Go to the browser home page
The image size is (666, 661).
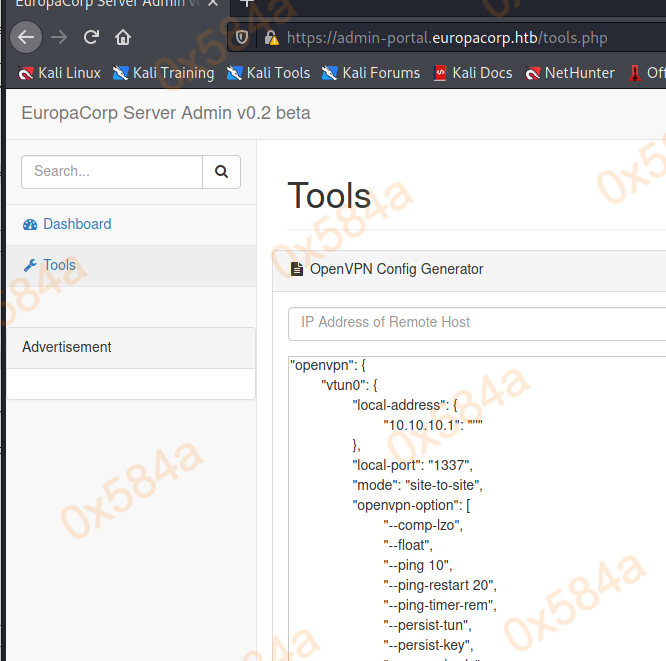coord(123,38)
